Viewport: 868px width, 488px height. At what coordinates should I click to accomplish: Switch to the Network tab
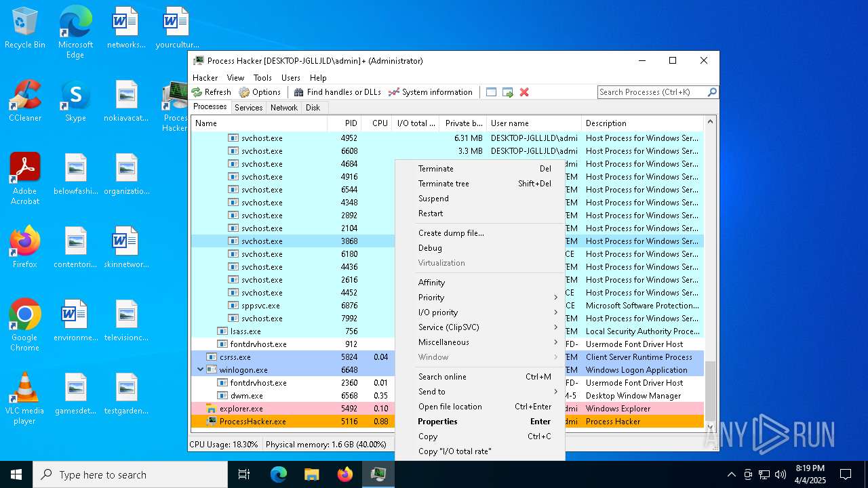(x=284, y=108)
